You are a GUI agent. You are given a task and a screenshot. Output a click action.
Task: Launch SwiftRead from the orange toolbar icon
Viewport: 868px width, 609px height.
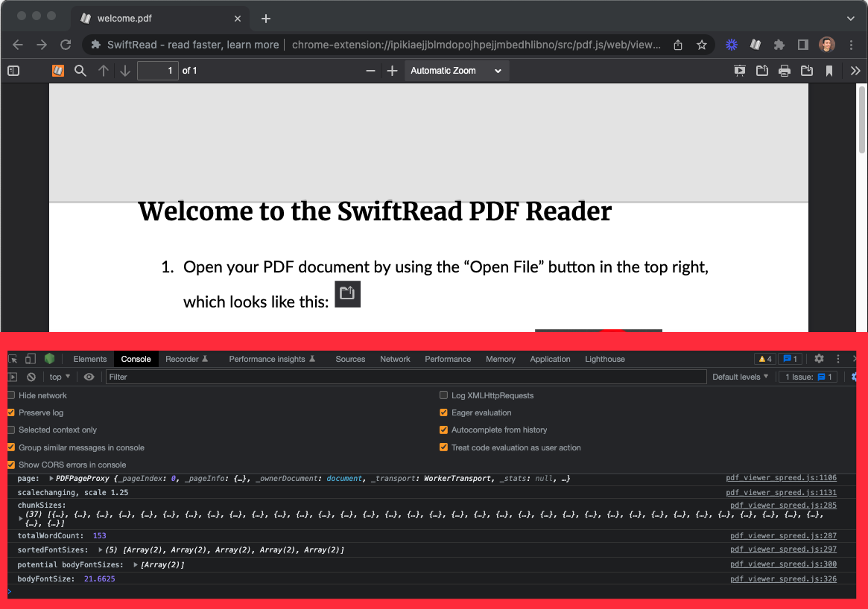(x=58, y=71)
